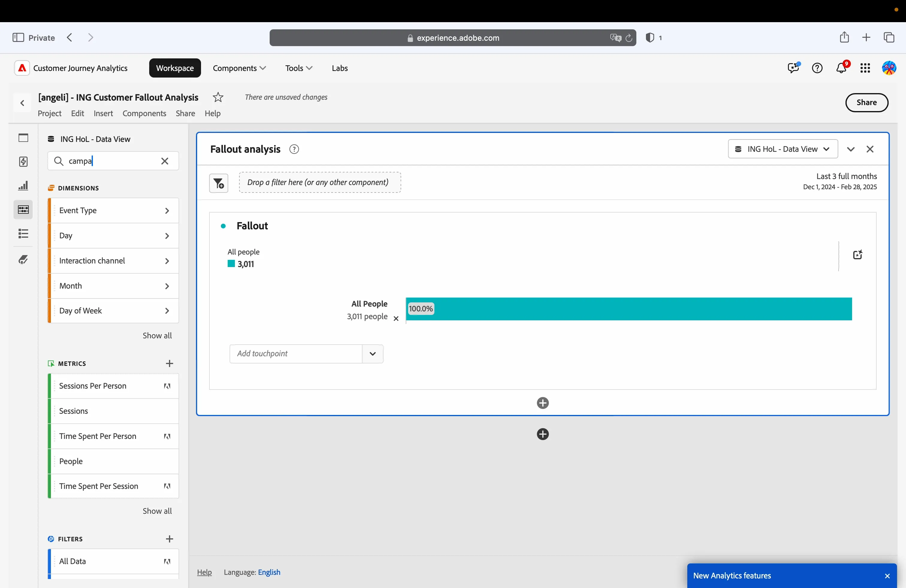906x588 pixels.
Task: Clear the component search field
Action: (164, 161)
